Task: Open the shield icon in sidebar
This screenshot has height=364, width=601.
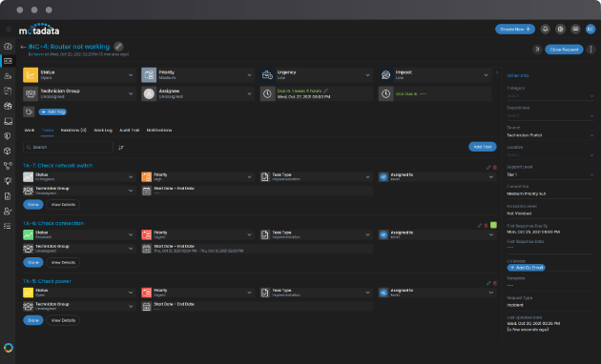Action: click(8, 136)
